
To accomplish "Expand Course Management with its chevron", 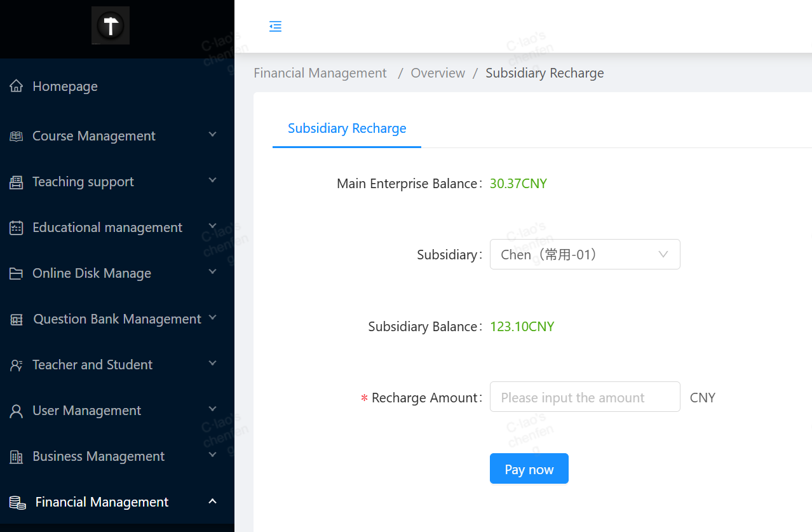I will [x=213, y=135].
